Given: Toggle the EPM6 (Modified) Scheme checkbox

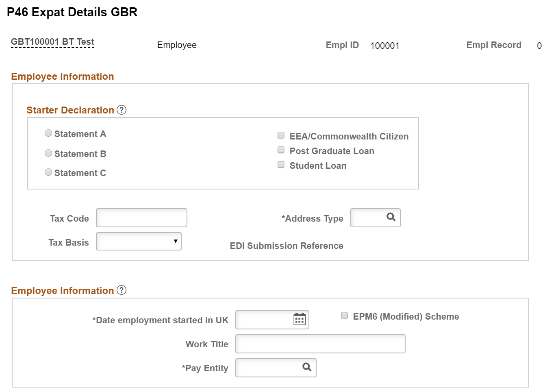Looking at the screenshot, I should pyautogui.click(x=344, y=315).
